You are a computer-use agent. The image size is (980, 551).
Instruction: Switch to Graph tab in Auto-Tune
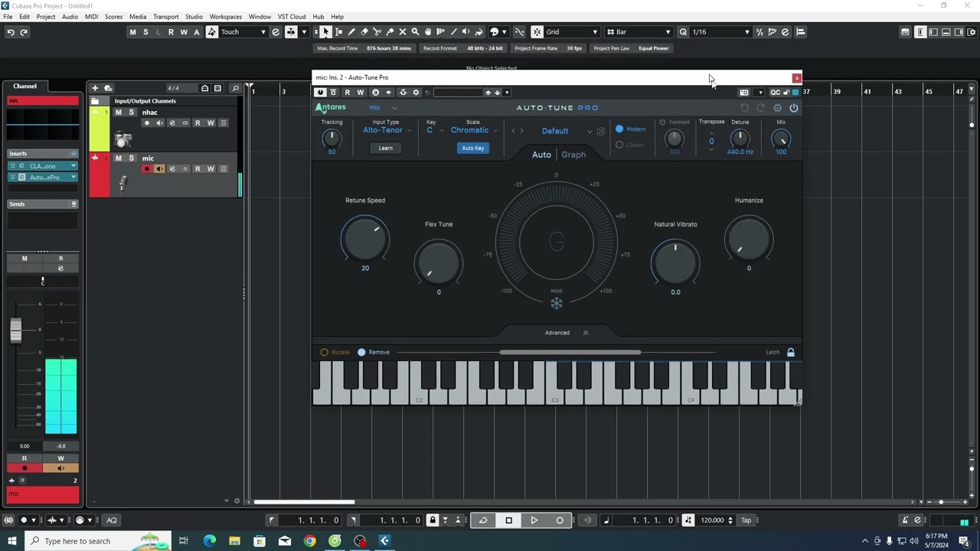[573, 155]
